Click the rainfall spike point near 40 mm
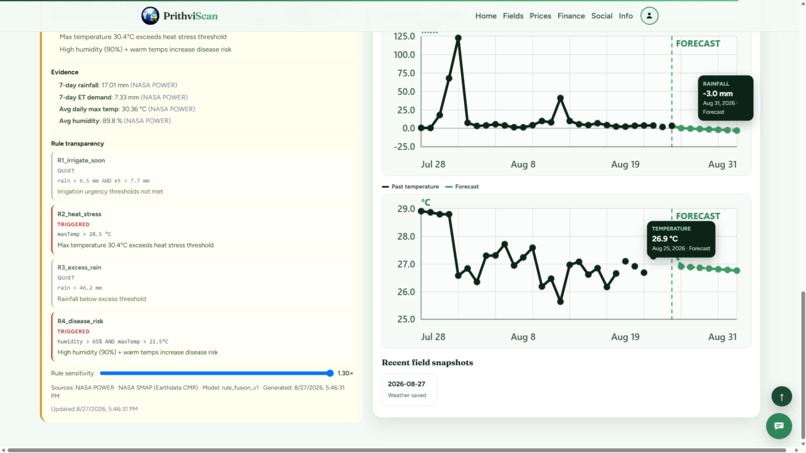Viewport: 806px width, 453px height. (x=560, y=98)
